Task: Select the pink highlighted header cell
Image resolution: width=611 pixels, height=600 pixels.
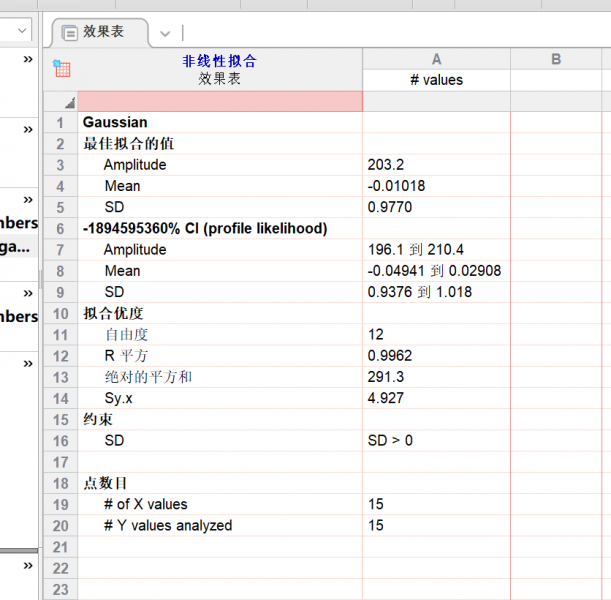Action: point(219,101)
